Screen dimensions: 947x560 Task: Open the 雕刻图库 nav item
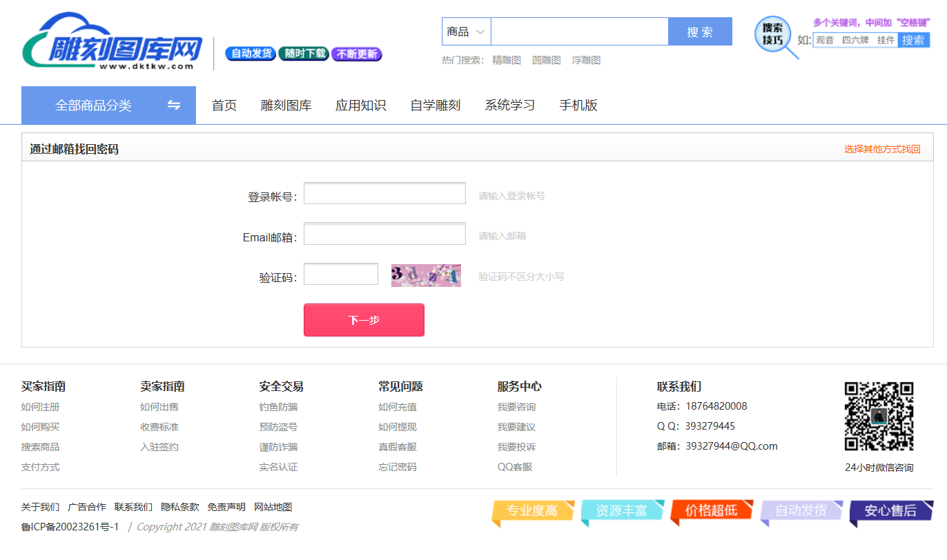point(286,106)
